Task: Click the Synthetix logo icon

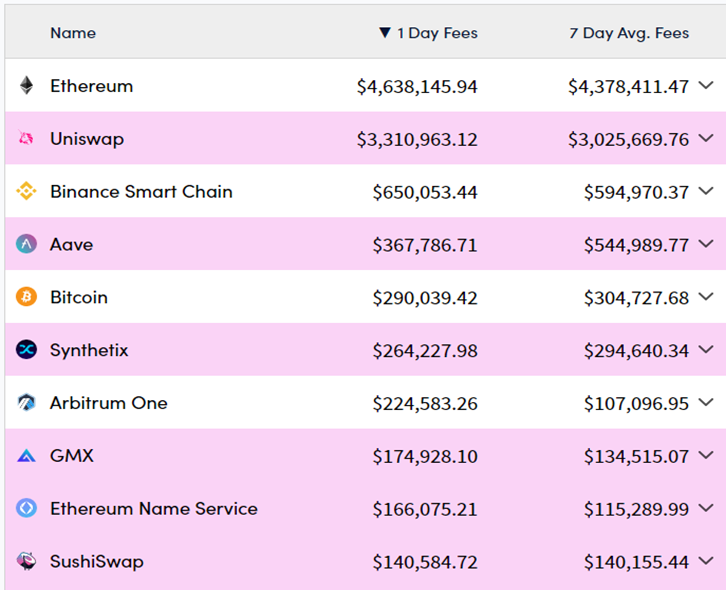Action: [26, 350]
